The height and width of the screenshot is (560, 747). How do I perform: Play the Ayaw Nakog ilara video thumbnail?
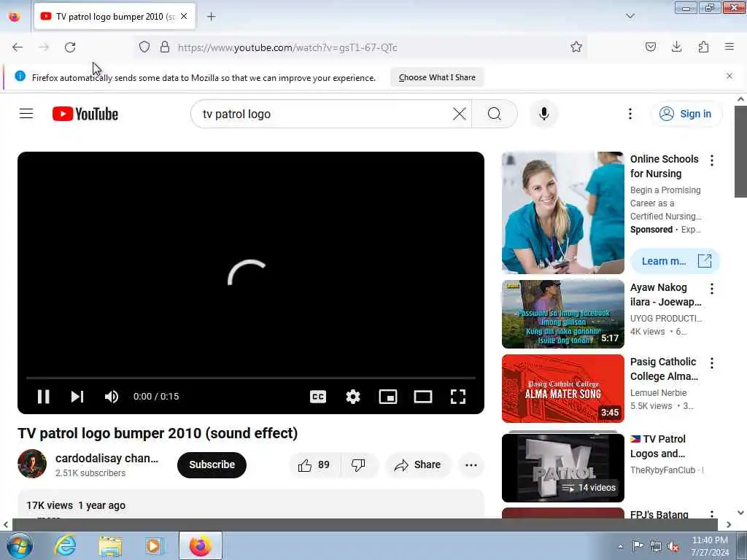tap(562, 314)
